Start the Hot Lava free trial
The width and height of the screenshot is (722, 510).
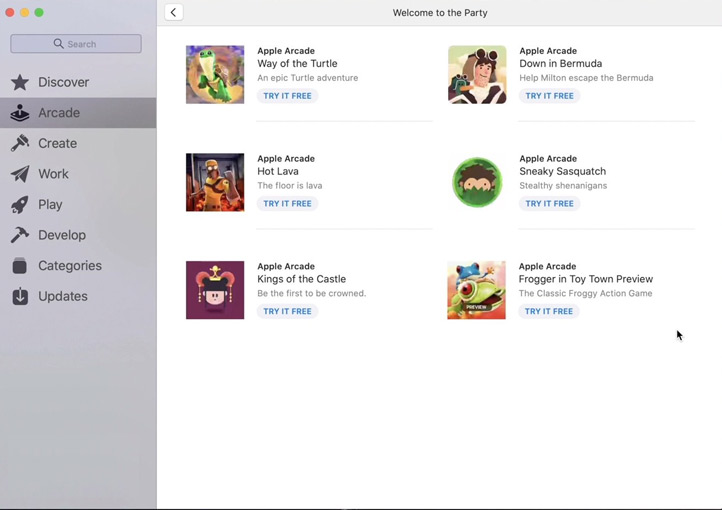pos(287,204)
